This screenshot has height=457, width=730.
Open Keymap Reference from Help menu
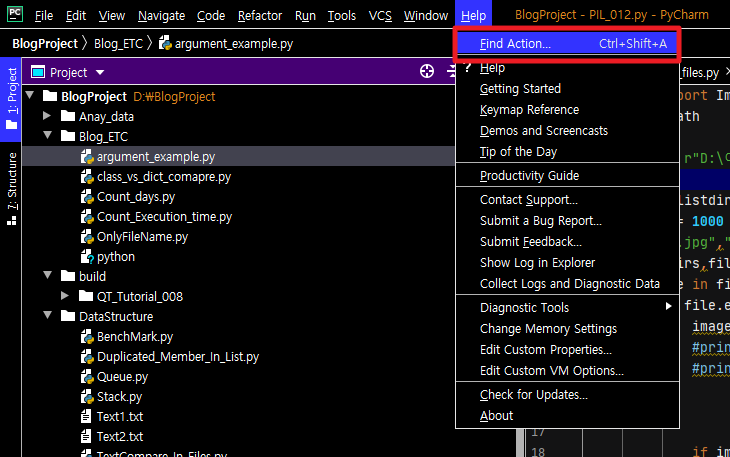pos(568,110)
